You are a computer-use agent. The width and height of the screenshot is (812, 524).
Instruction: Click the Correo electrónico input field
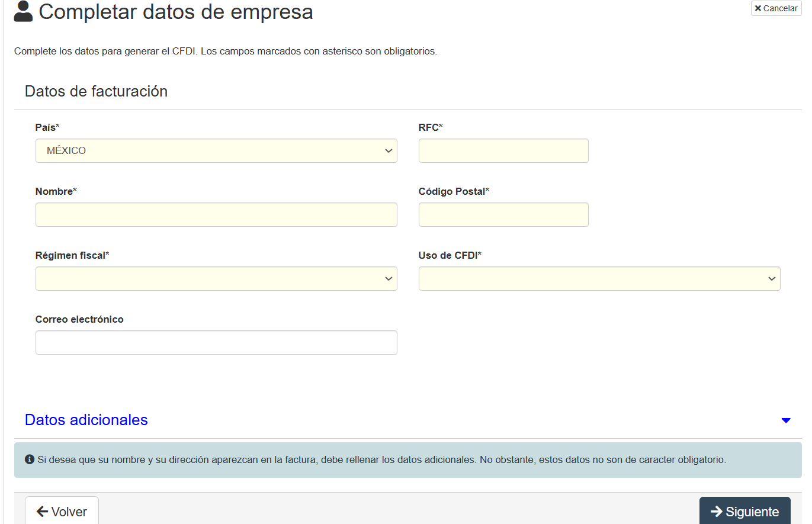tap(216, 342)
